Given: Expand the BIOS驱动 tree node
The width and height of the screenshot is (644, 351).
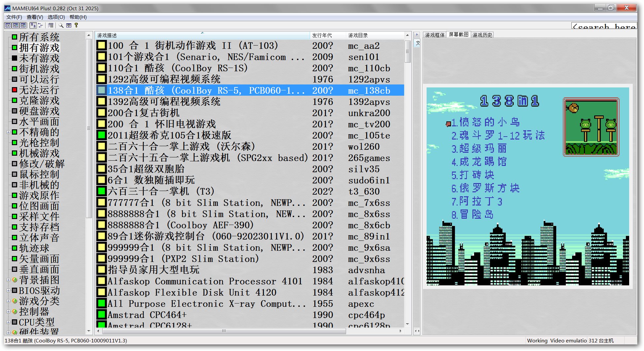Looking at the screenshot, I should tap(8, 290).
